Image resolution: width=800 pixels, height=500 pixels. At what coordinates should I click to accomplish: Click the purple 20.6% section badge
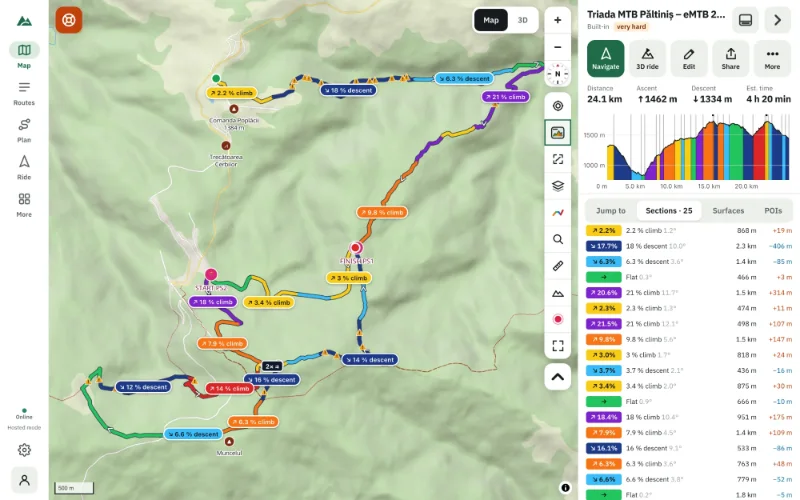(604, 293)
